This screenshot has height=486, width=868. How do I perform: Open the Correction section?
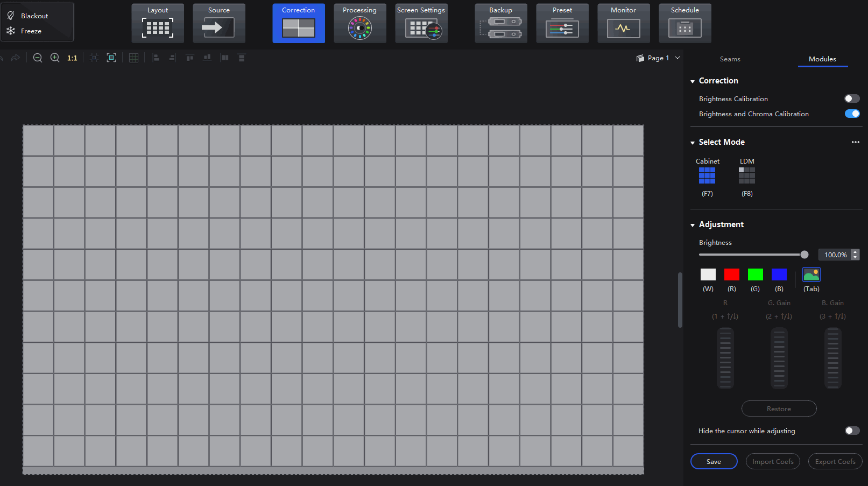pos(299,23)
